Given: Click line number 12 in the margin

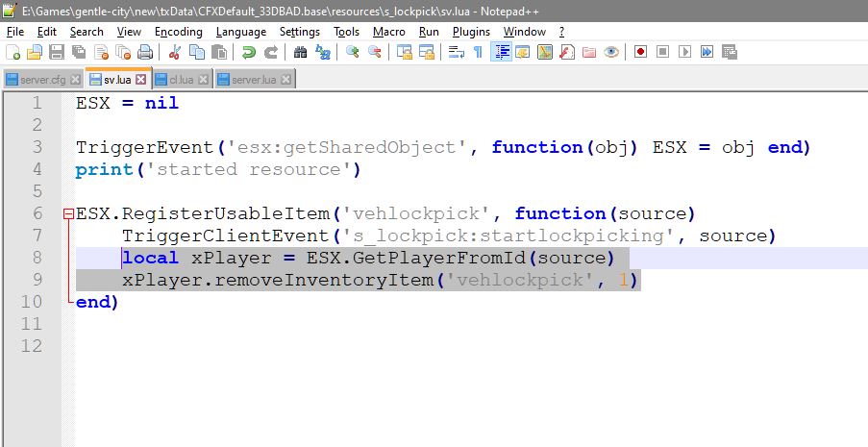Looking at the screenshot, I should [x=32, y=346].
